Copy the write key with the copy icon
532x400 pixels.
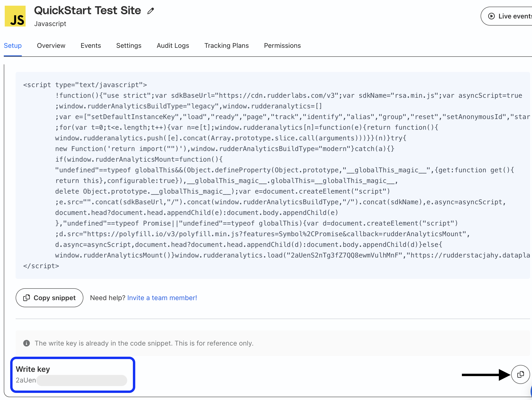520,374
